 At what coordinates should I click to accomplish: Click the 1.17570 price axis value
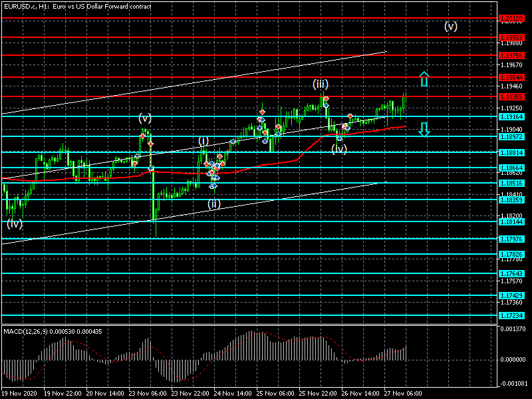point(511,281)
